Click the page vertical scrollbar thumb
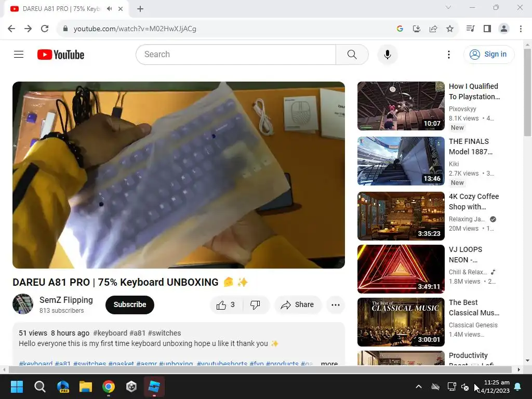The image size is (532, 399). 527,92
